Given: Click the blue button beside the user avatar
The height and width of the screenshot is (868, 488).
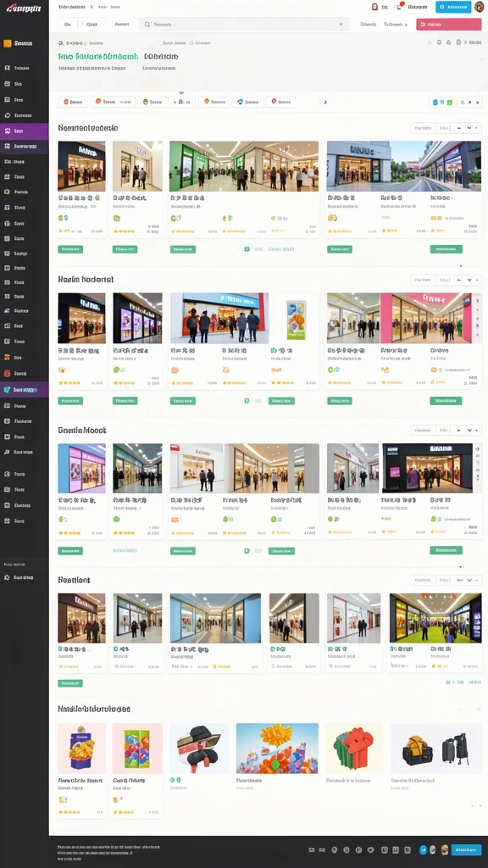Looking at the screenshot, I should point(453,7).
